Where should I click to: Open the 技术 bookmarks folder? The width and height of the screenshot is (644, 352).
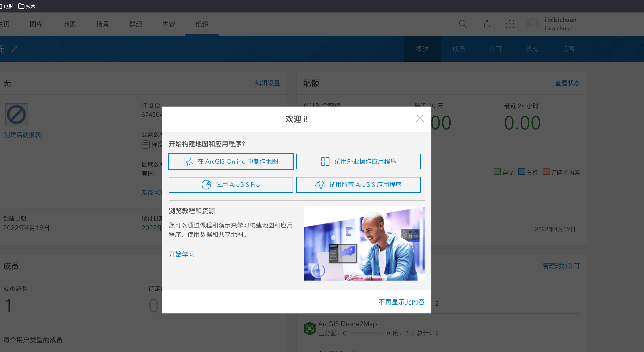tap(27, 6)
